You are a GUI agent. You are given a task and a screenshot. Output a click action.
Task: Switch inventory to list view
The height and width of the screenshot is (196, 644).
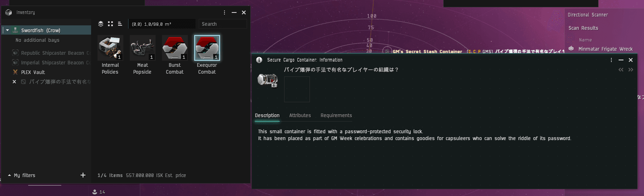pyautogui.click(x=120, y=24)
